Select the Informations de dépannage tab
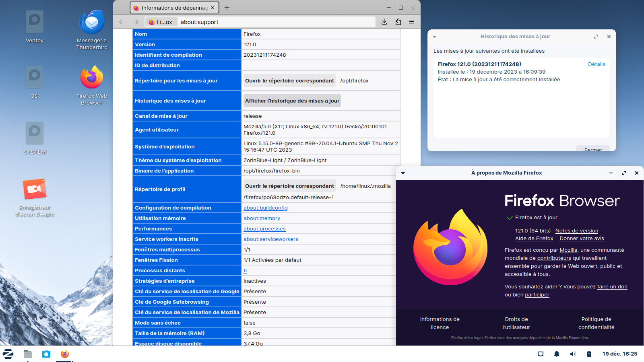Viewport: 644px width, 362px height. (175, 8)
